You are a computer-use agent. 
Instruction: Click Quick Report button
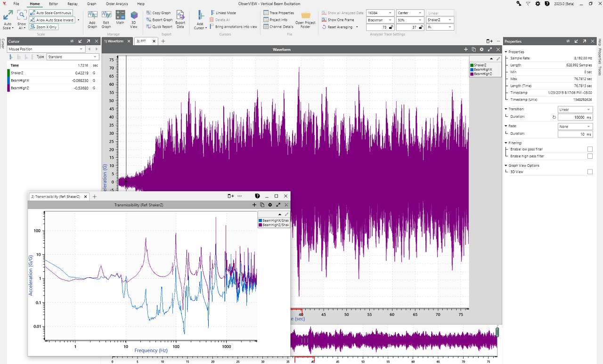(159, 27)
